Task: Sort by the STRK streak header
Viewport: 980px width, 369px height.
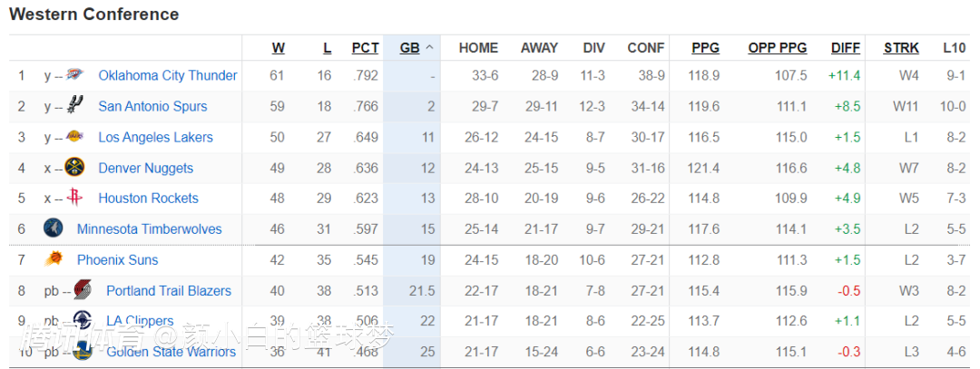Action: pos(901,48)
